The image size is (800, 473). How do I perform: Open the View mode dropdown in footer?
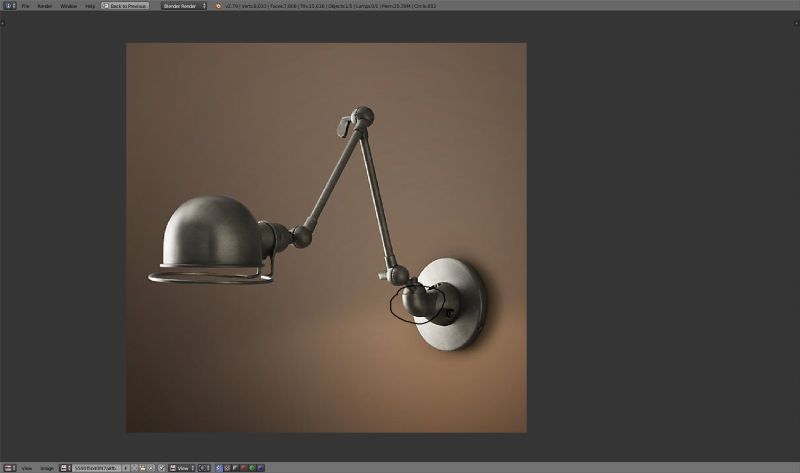[x=182, y=468]
